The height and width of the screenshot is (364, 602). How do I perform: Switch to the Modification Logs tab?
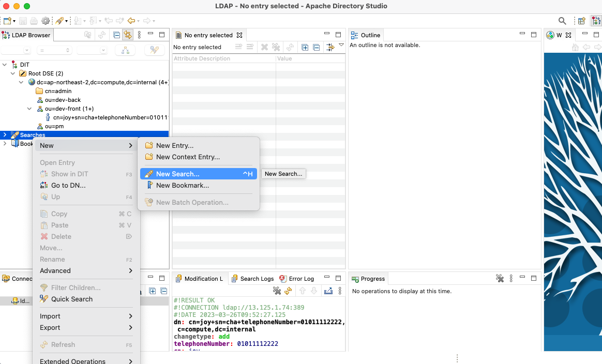point(200,279)
